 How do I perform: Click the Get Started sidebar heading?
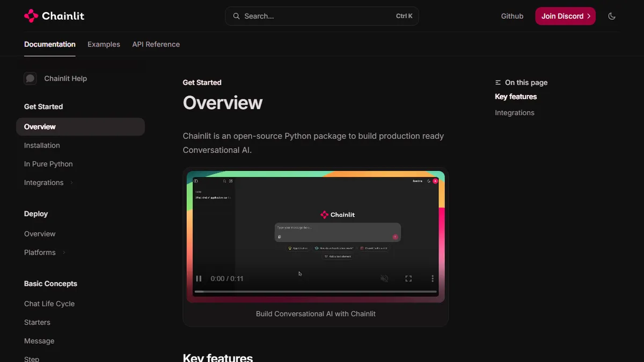tap(43, 107)
